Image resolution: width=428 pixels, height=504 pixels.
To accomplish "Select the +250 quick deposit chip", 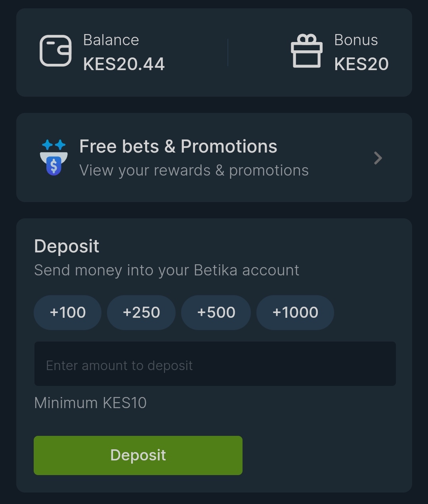I will click(x=141, y=313).
